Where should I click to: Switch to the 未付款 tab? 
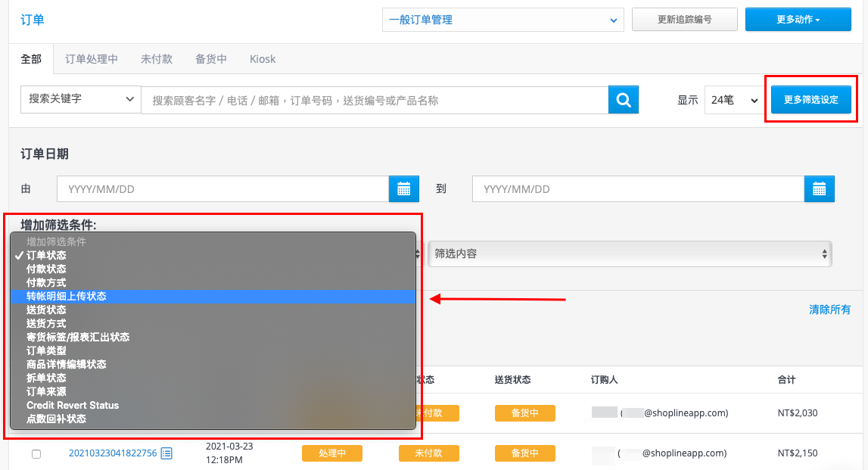(157, 59)
